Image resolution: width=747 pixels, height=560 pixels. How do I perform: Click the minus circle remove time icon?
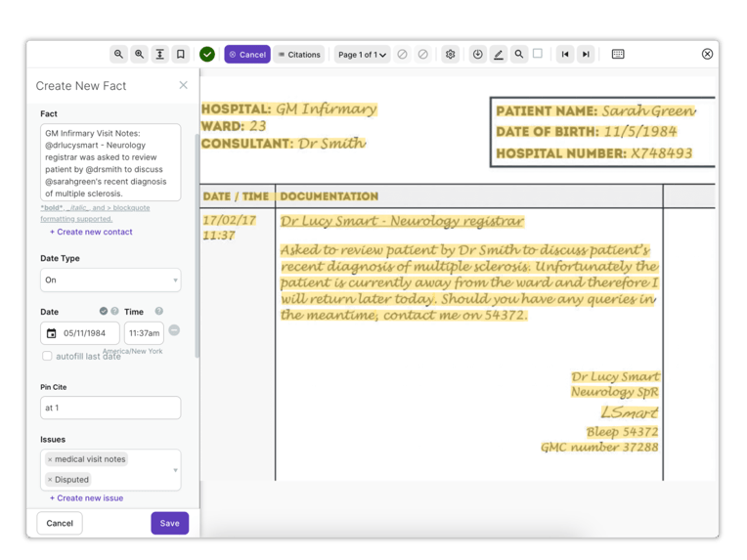pyautogui.click(x=174, y=330)
